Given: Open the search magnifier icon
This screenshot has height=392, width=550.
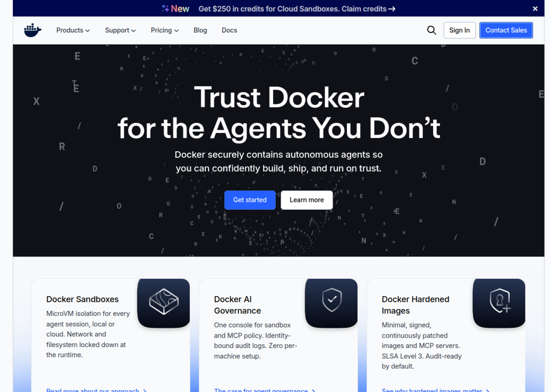Looking at the screenshot, I should tap(431, 30).
